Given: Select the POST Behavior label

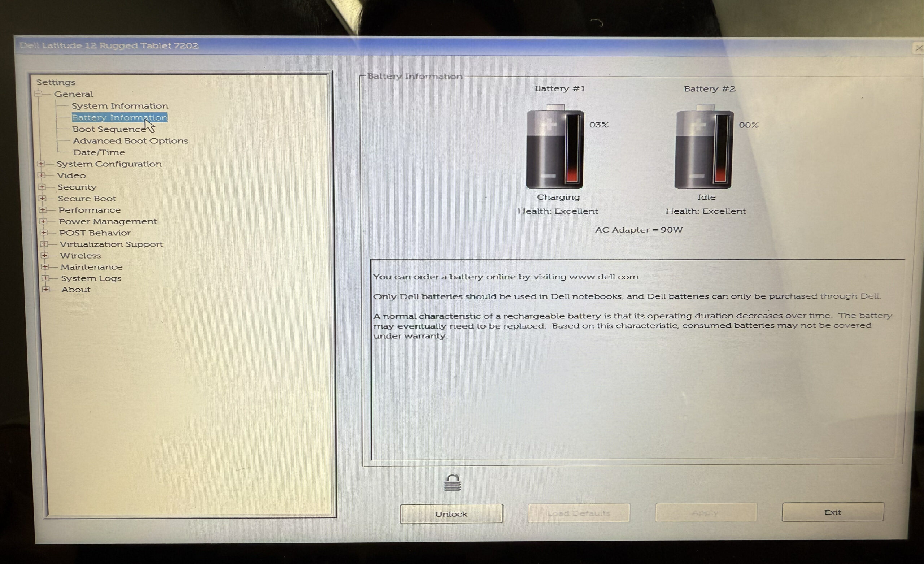Looking at the screenshot, I should (95, 233).
